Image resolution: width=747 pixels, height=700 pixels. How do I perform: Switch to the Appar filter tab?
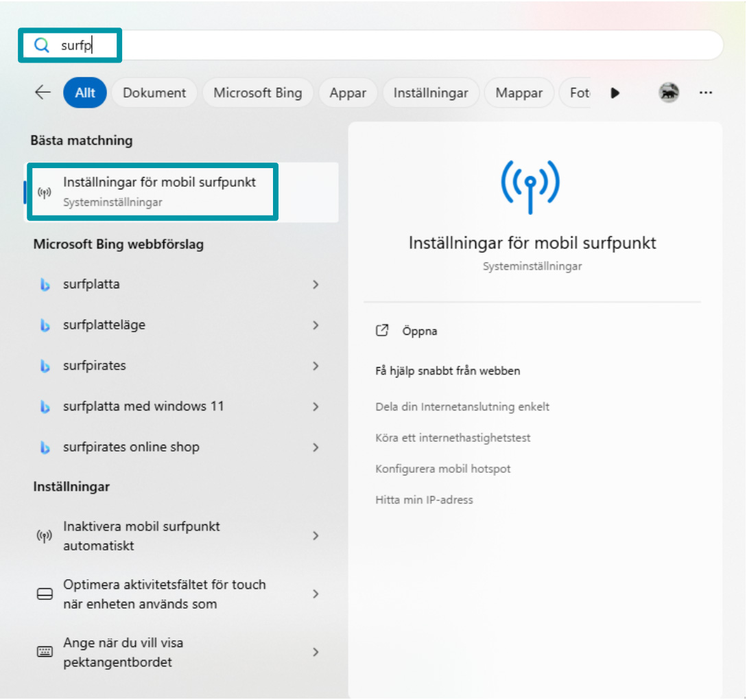tap(348, 93)
